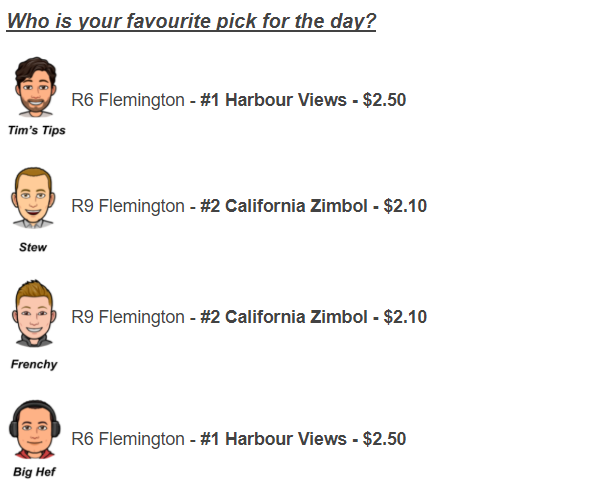Click the 'Who is your favourite pick' heading
The height and width of the screenshot is (488, 596).
pos(191,21)
